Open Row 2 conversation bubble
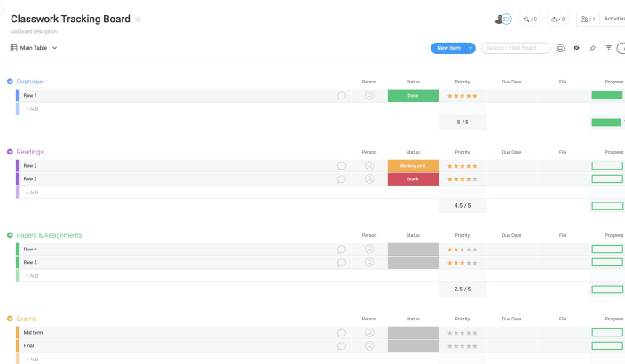The width and height of the screenshot is (625, 364). click(342, 166)
